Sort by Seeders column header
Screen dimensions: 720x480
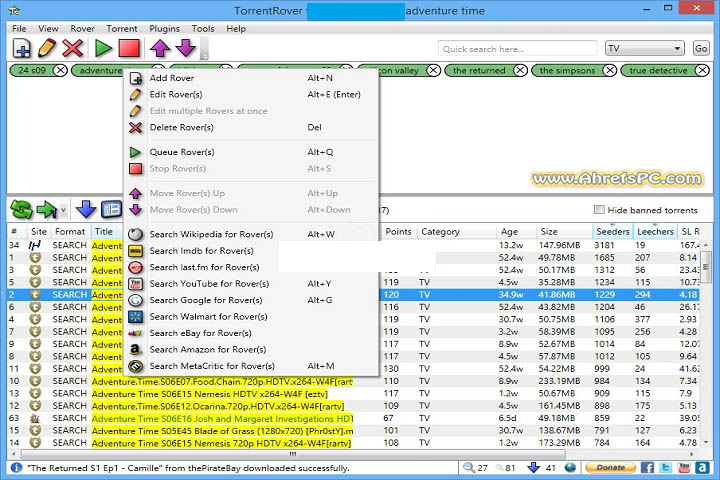[612, 232]
